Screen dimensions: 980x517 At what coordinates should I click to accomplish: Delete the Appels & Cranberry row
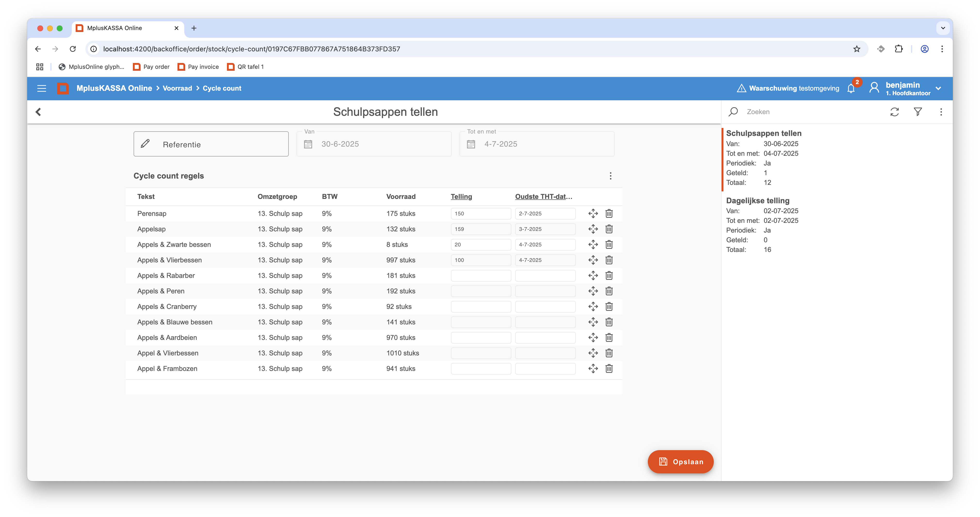tap(609, 307)
